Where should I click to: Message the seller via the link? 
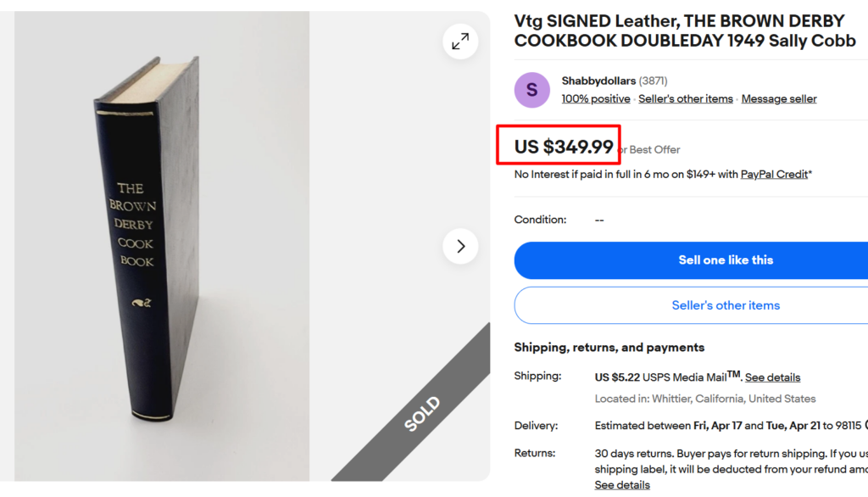[x=778, y=99]
